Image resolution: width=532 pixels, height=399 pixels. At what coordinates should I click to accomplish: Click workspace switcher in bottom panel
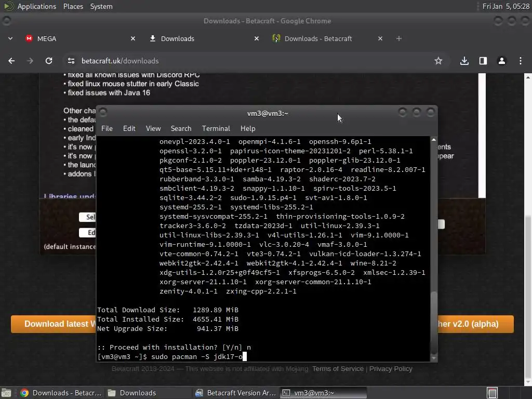pos(492,393)
